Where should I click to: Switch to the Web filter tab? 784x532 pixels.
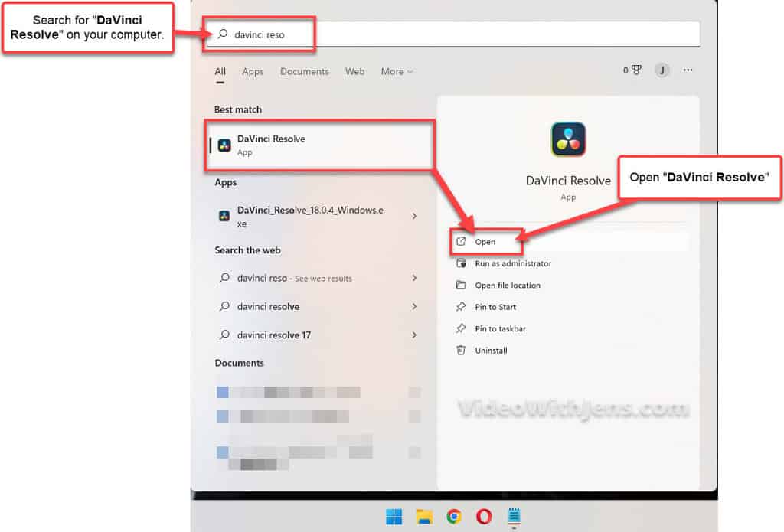354,71
